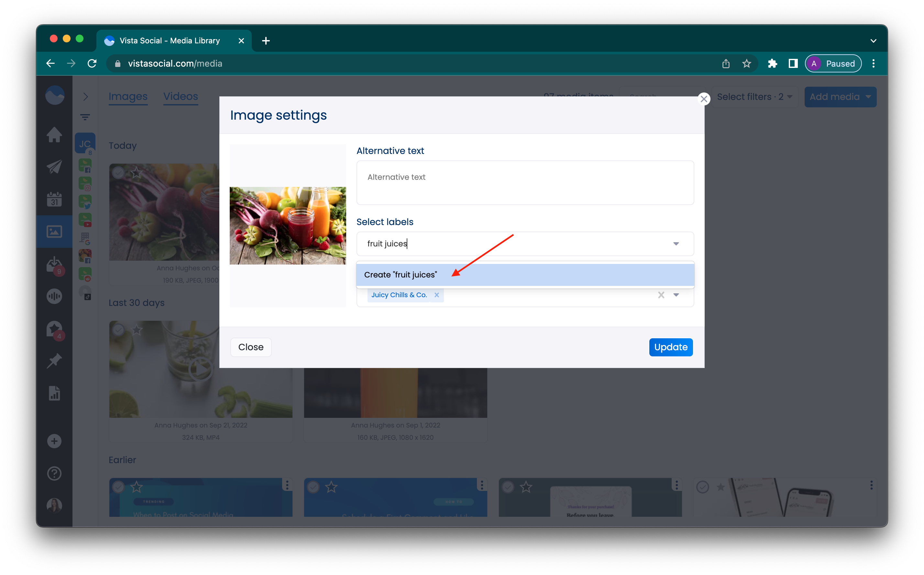Click the share icon in address bar

point(725,63)
